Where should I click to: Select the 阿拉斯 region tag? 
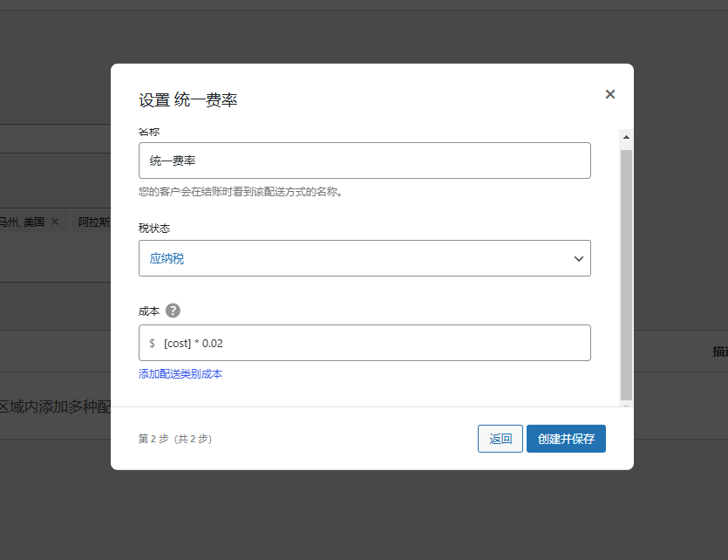92,222
